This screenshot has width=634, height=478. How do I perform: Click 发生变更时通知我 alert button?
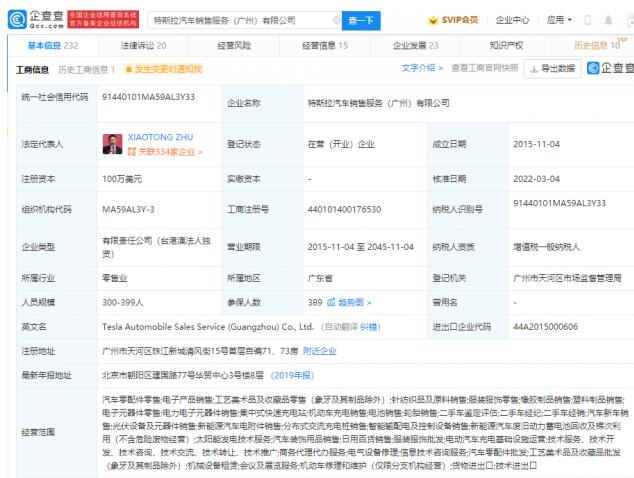(x=164, y=70)
